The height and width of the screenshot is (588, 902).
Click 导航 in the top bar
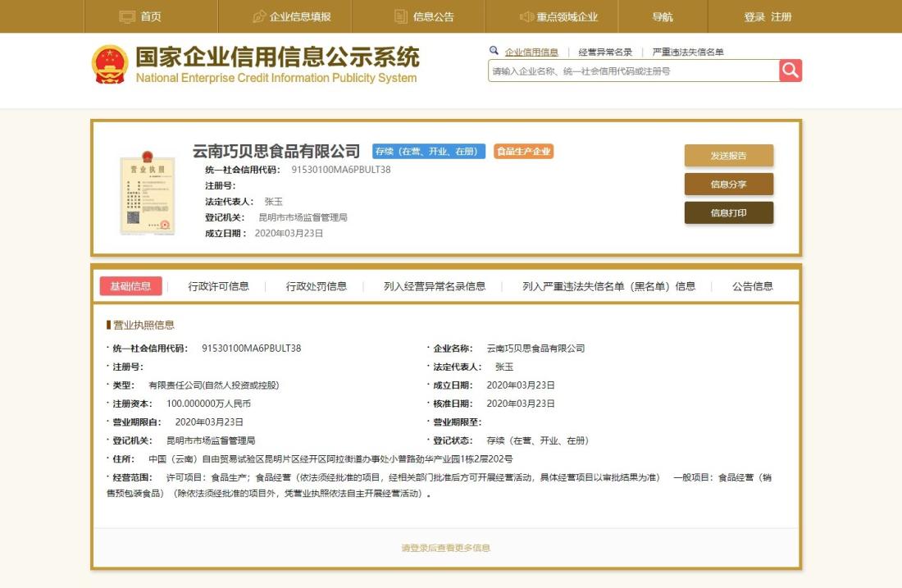[x=663, y=16]
